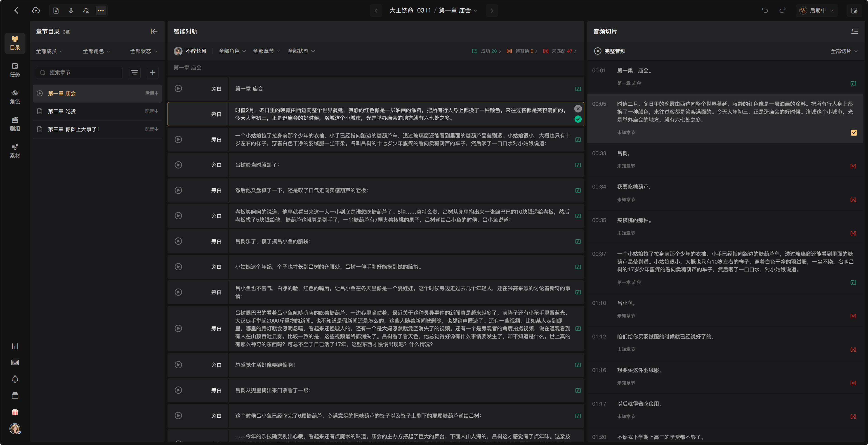Expand the 全部切片 dropdown
Screen dimensions: 868x445
pos(844,51)
